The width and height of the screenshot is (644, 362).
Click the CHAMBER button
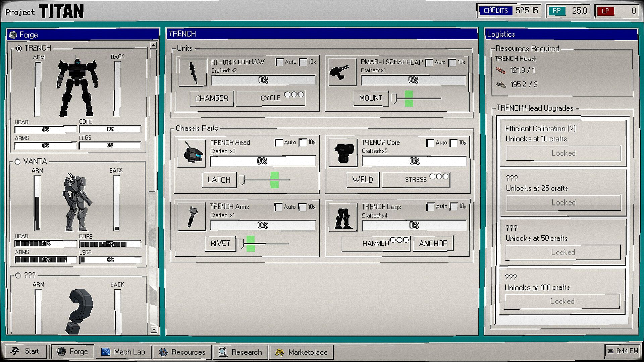(x=212, y=99)
